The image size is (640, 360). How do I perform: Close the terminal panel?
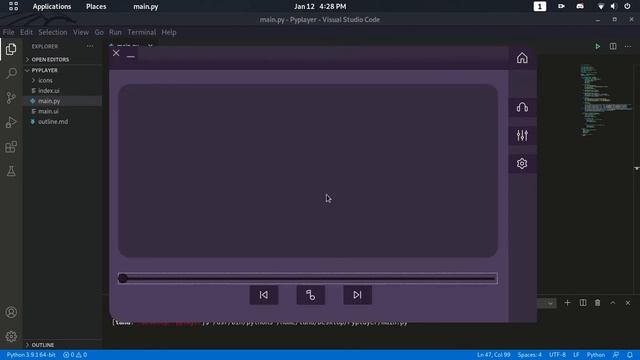tap(628, 303)
